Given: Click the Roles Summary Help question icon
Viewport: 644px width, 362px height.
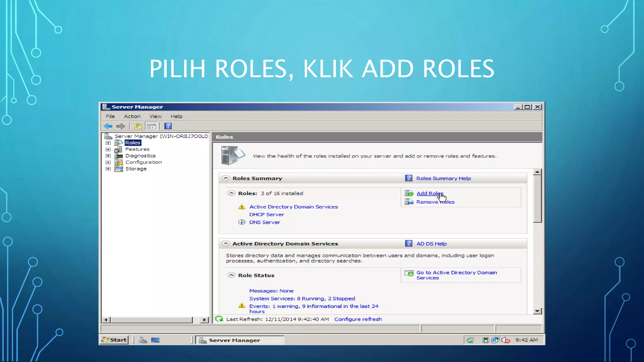Looking at the screenshot, I should [409, 178].
